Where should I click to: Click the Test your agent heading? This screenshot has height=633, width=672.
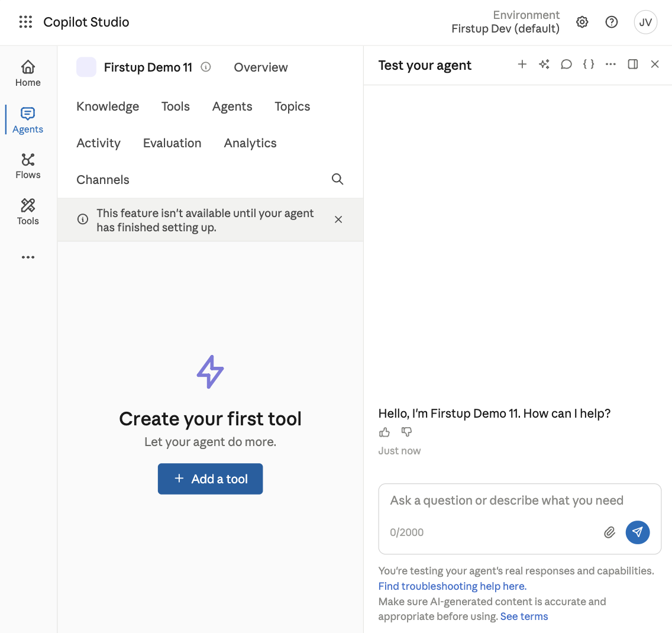click(425, 65)
